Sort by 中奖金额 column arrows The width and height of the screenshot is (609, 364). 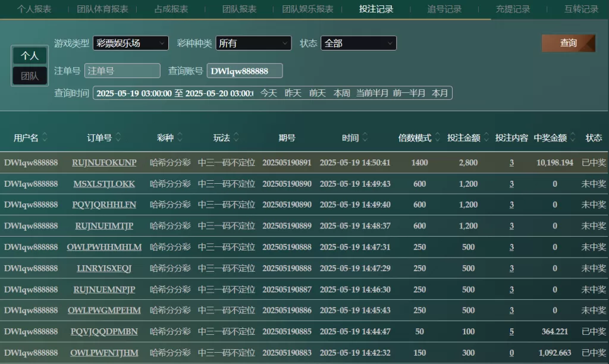[x=573, y=137]
